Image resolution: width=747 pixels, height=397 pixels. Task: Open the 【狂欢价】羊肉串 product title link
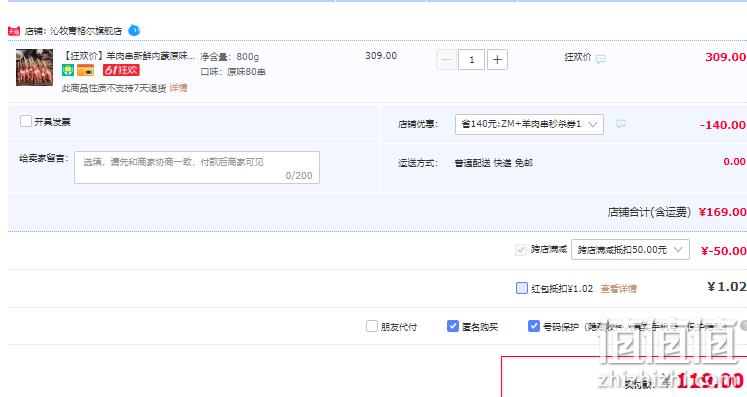coord(128,56)
